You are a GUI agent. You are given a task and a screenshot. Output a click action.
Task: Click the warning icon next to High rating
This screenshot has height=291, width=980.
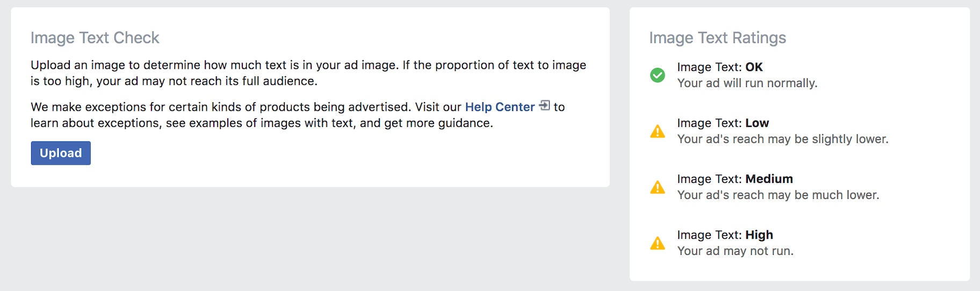click(x=657, y=243)
